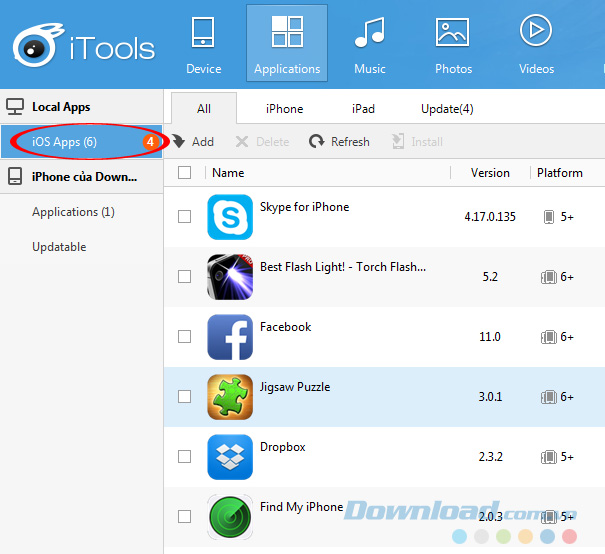Viewport: 605px width, 554px height.
Task: Sort by the Version column header
Action: (x=490, y=172)
